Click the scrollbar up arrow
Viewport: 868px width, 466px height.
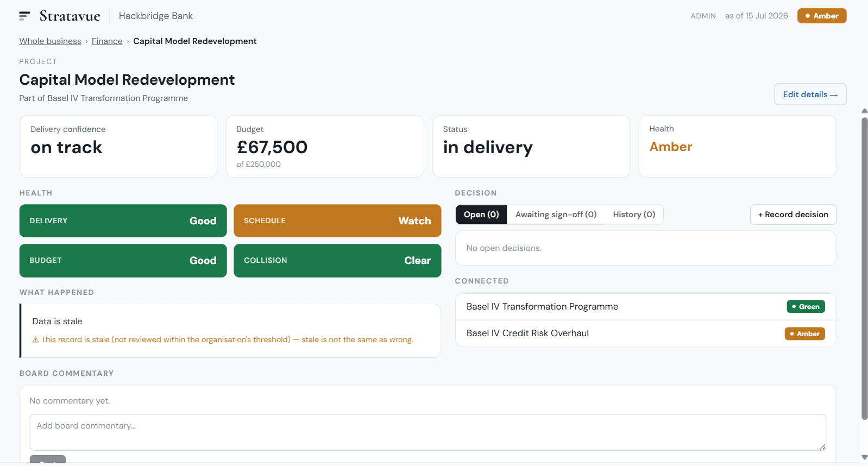pos(865,111)
